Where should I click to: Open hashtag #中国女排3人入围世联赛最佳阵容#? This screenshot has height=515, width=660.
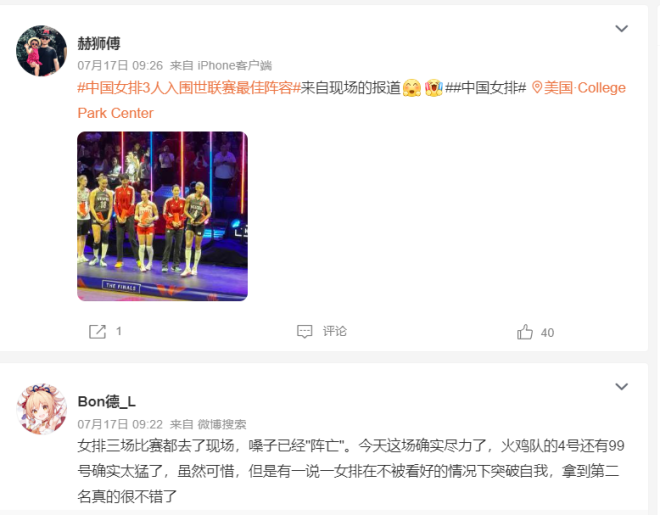click(189, 88)
